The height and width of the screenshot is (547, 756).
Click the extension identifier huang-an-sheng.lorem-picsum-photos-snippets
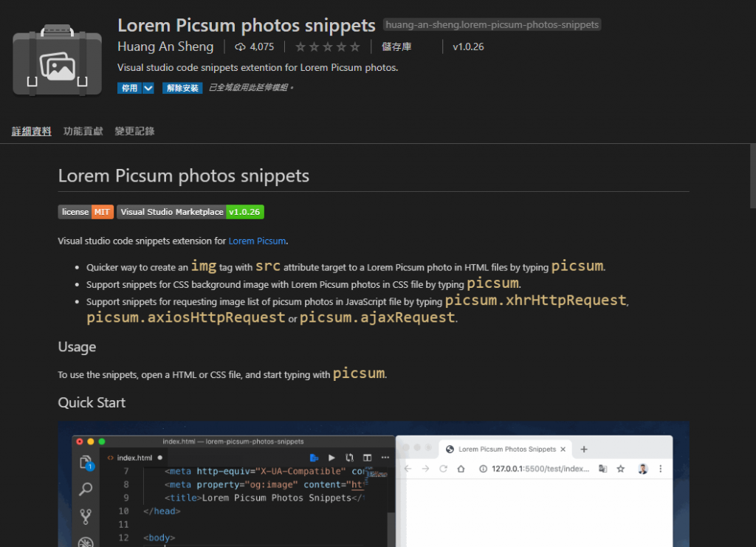(x=492, y=24)
